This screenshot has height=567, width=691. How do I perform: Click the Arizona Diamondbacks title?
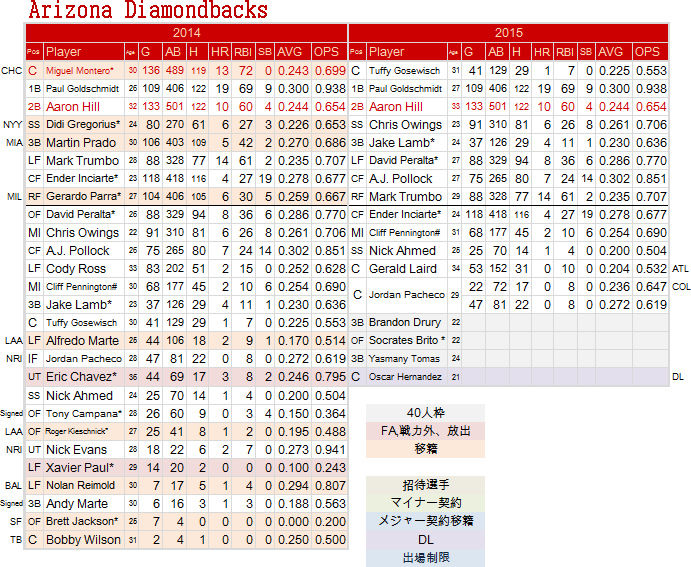[148, 10]
